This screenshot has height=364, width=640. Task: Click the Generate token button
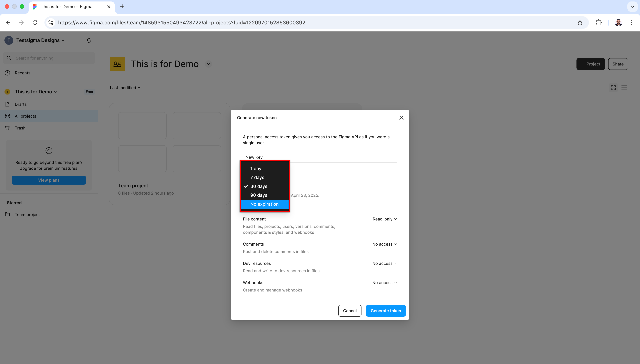385,311
